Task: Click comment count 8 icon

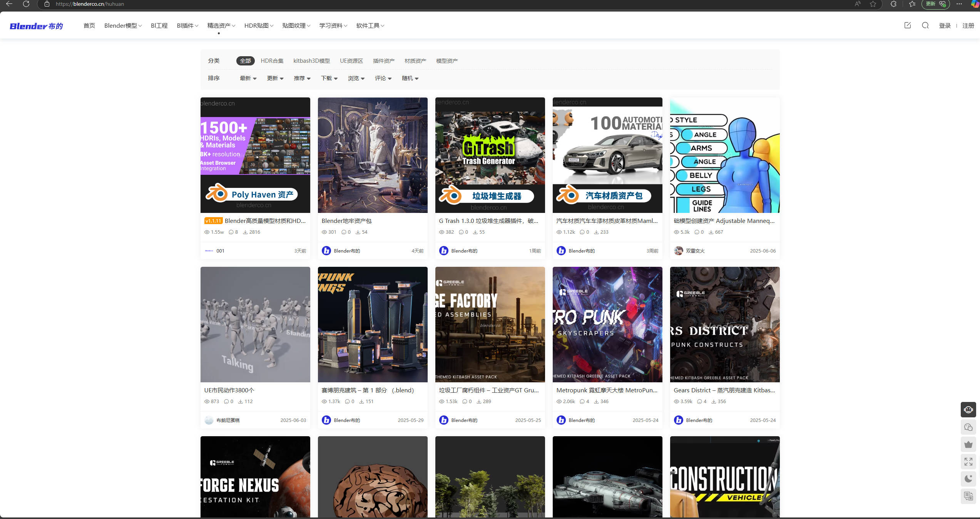Action: click(231, 232)
